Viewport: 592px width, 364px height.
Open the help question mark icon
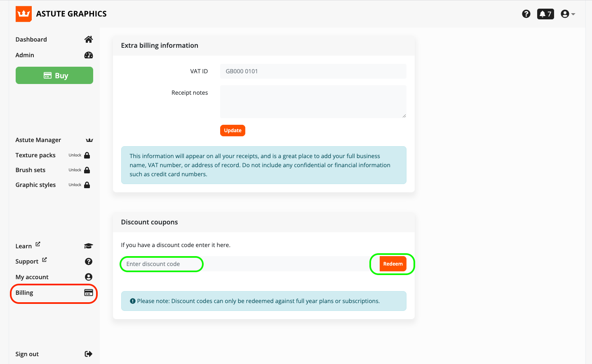tap(526, 14)
